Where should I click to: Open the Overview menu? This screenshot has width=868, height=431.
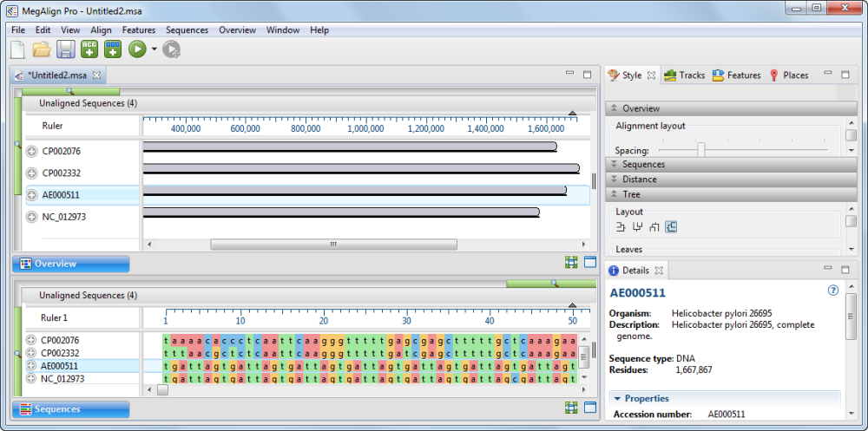[238, 29]
